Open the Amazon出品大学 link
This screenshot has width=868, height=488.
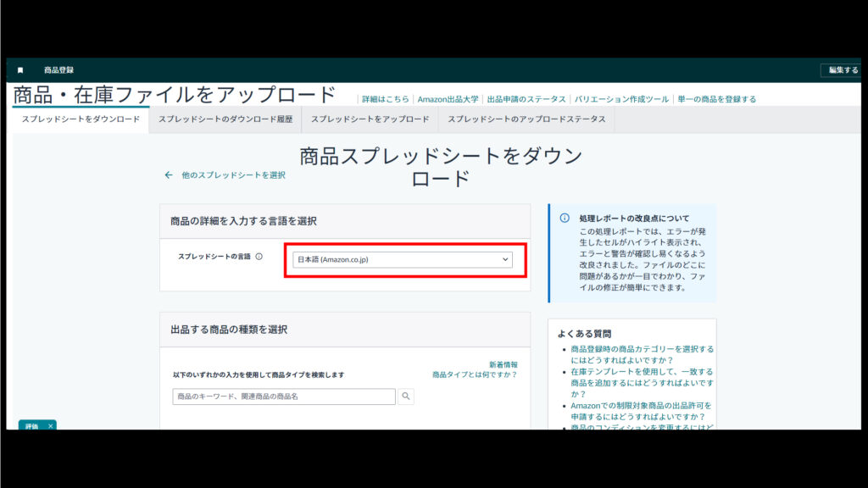pos(448,99)
